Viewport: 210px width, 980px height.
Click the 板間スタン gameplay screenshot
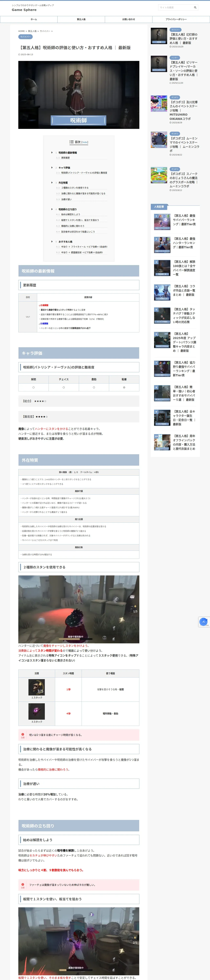(x=79, y=941)
